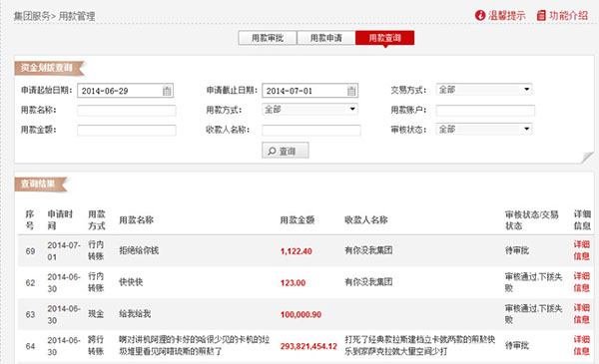Click the amount 100,000.90
The image size is (599, 364).
[x=300, y=315]
